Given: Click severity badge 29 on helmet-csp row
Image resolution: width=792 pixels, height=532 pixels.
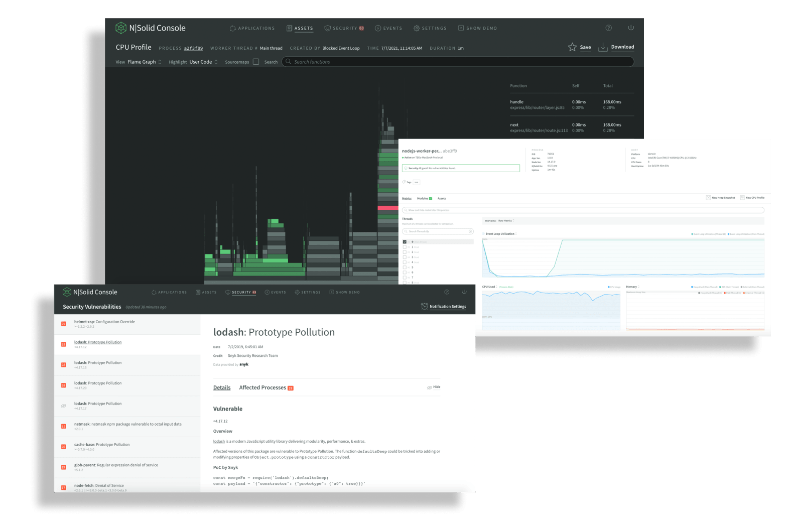Looking at the screenshot, I should pyautogui.click(x=63, y=324).
